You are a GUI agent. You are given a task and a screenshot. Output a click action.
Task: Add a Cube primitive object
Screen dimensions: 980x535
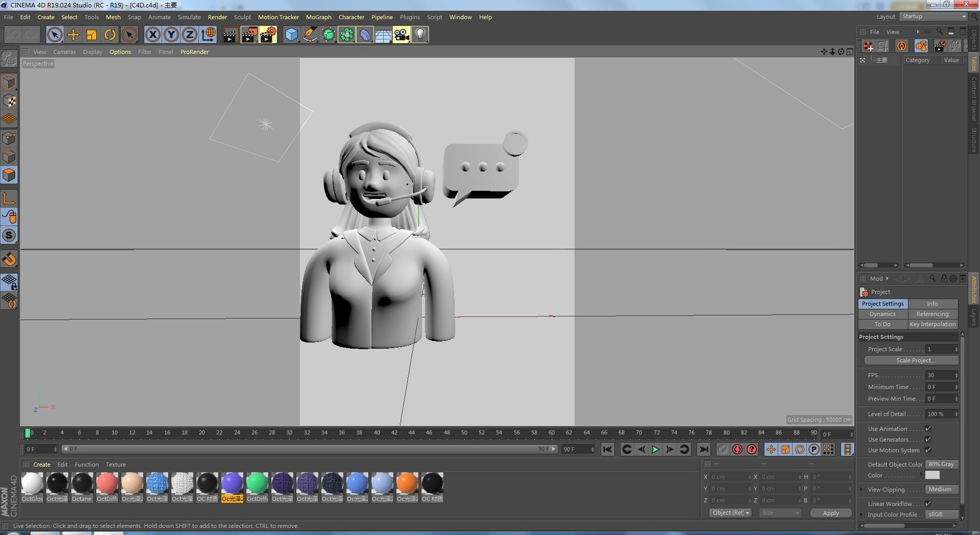click(x=291, y=35)
